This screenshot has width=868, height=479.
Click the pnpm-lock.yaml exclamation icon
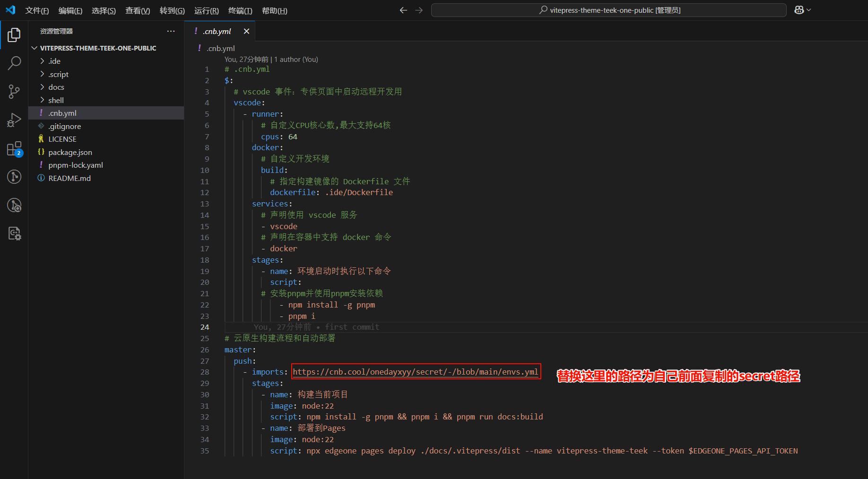41,165
